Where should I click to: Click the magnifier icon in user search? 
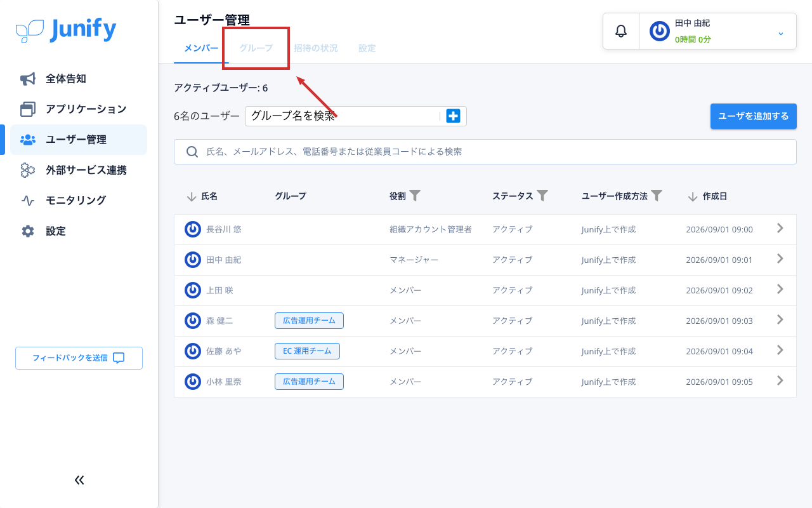click(192, 152)
